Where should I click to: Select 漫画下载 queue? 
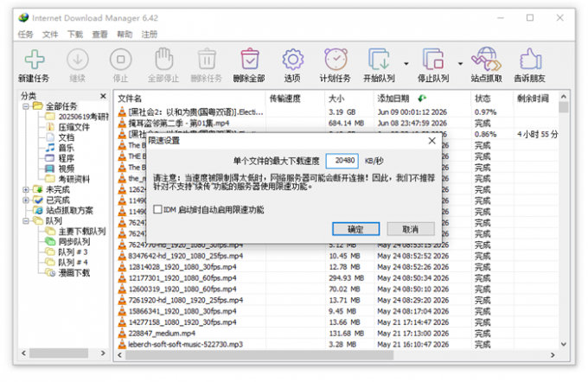73,273
